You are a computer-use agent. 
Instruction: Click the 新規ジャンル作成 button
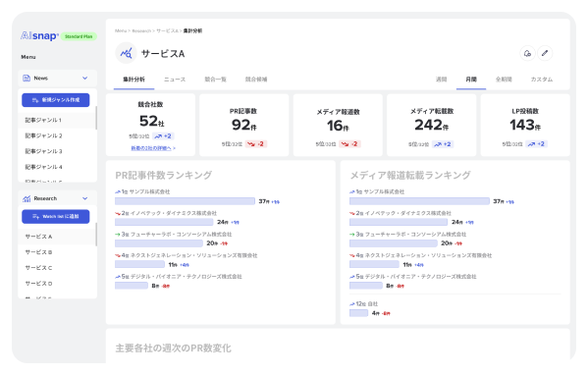(x=56, y=100)
